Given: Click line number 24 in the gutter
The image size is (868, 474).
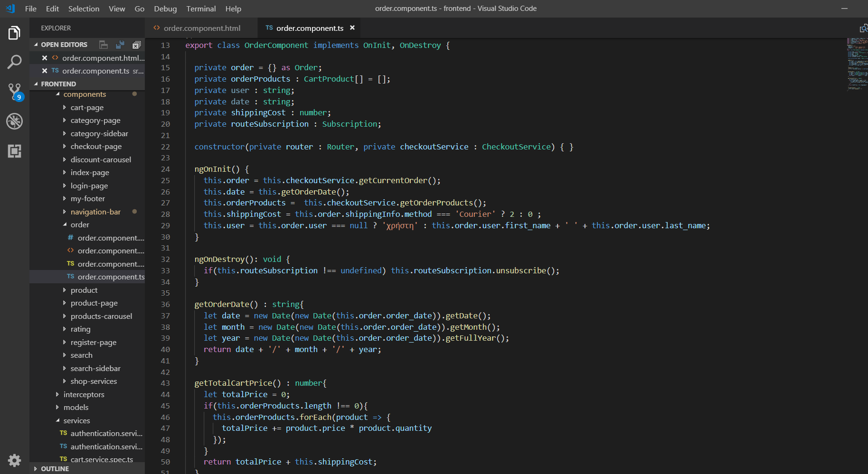Looking at the screenshot, I should [165, 169].
